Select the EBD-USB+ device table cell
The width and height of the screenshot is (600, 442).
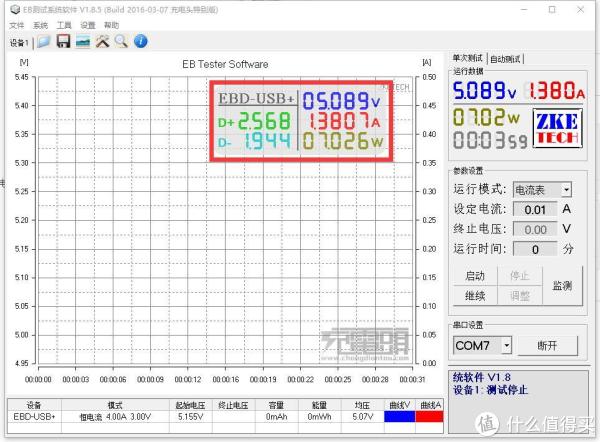[x=34, y=416]
